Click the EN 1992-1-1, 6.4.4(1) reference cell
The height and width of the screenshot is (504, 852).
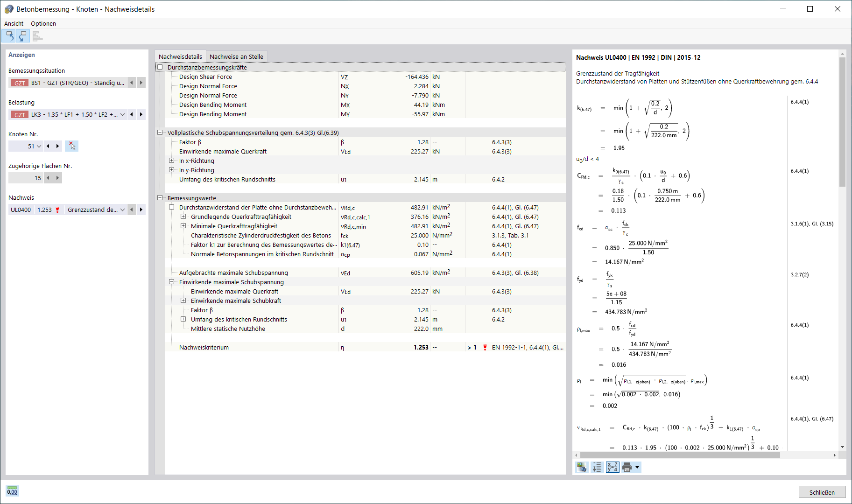pos(528,347)
